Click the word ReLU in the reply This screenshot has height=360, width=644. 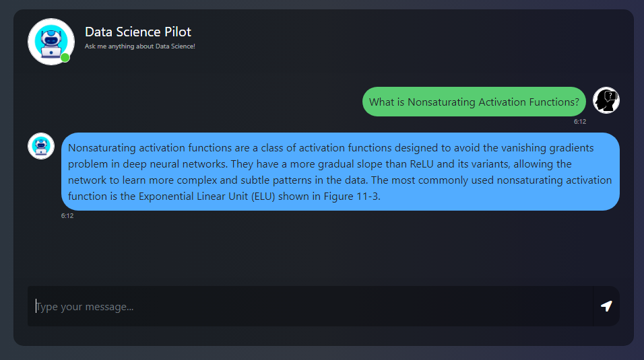pos(422,164)
